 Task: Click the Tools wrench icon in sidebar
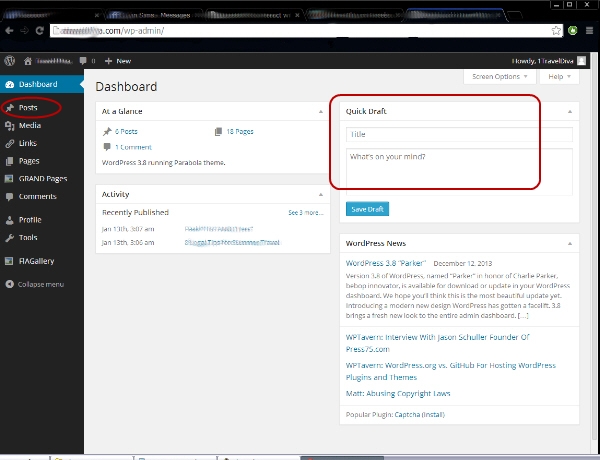10,238
